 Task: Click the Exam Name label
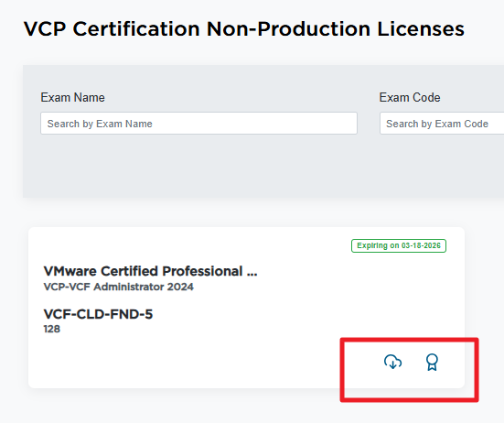(x=72, y=97)
